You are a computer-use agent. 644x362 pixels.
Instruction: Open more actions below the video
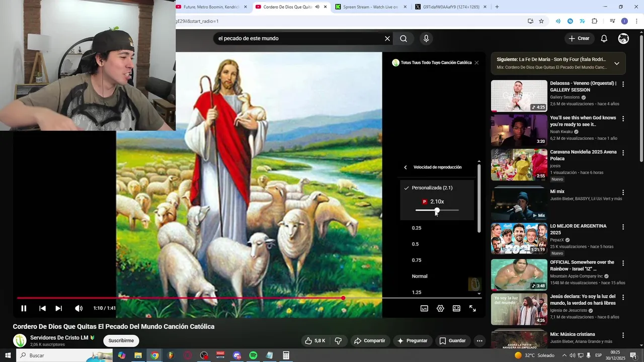(x=479, y=341)
